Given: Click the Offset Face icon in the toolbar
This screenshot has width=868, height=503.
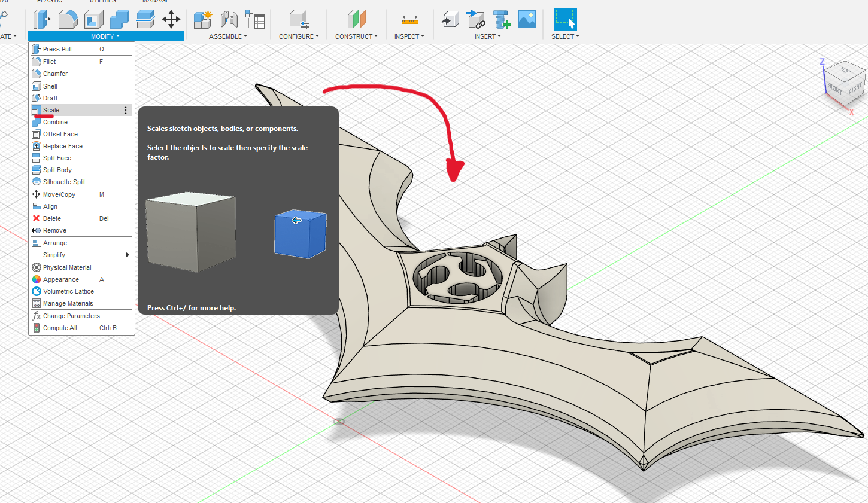Looking at the screenshot, I should click(x=145, y=19).
